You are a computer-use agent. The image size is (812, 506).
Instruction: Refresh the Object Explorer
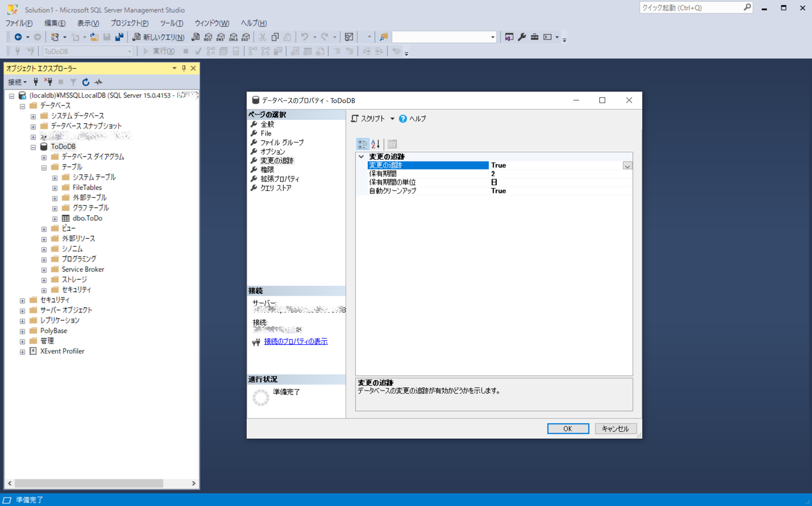pyautogui.click(x=86, y=82)
